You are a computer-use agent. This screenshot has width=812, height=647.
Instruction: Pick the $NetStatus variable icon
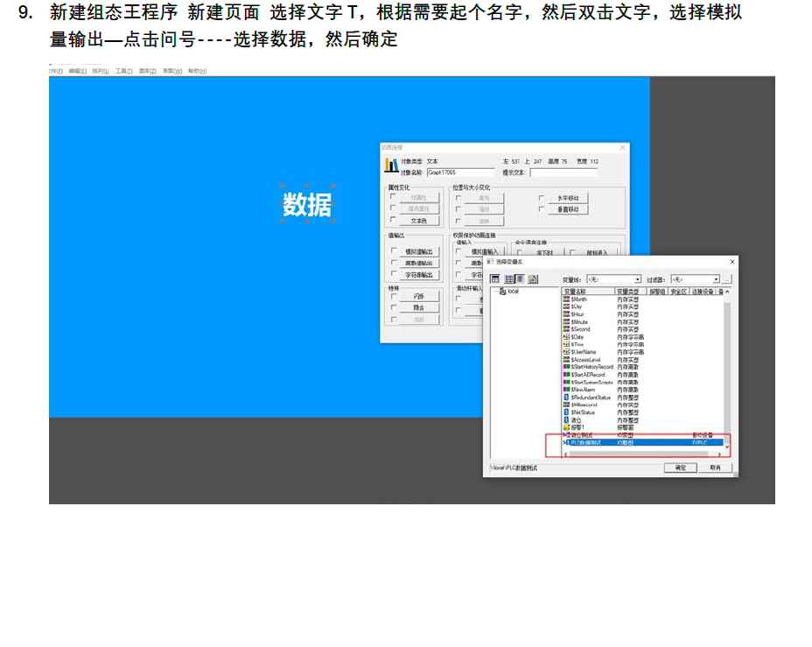point(566,412)
